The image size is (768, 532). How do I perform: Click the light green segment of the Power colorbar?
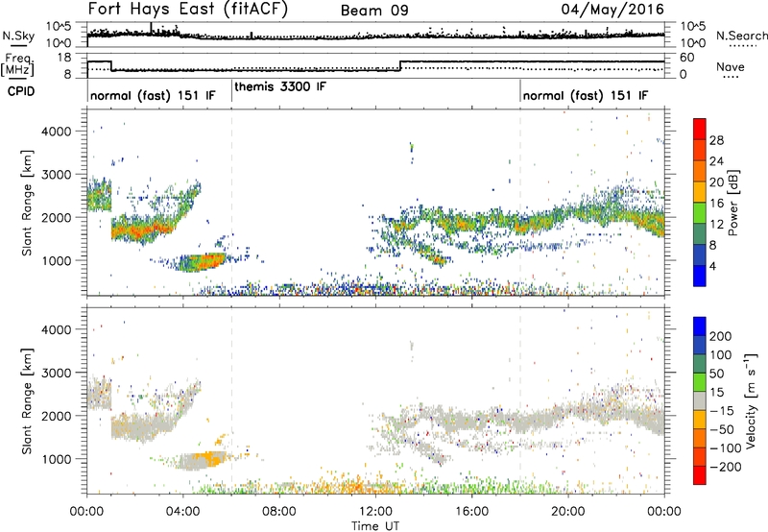click(700, 213)
